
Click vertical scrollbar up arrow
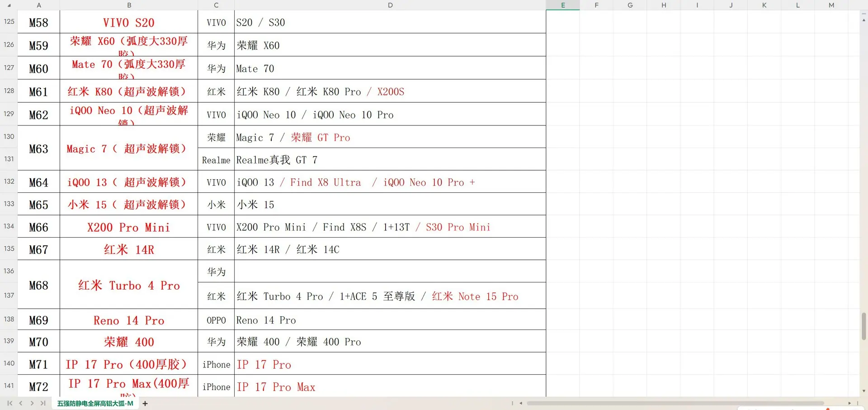coord(863,20)
